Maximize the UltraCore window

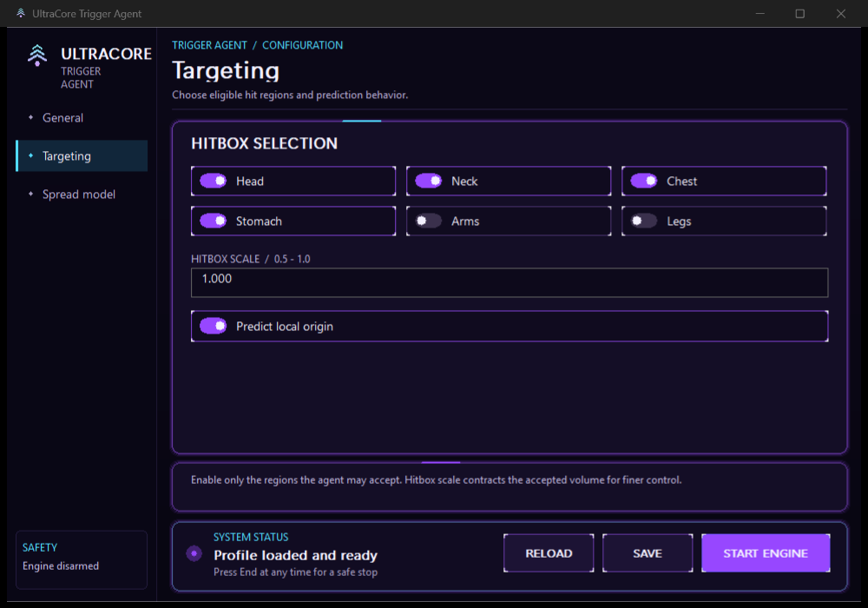800,13
